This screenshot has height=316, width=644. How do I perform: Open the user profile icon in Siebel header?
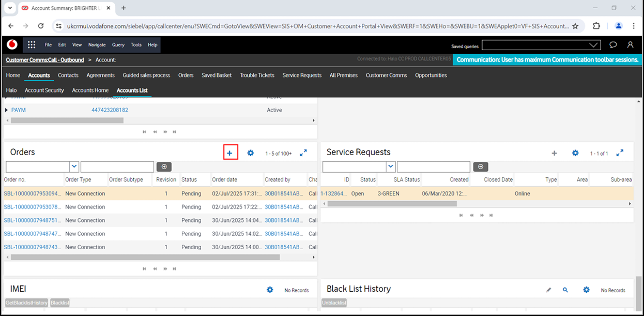click(631, 45)
